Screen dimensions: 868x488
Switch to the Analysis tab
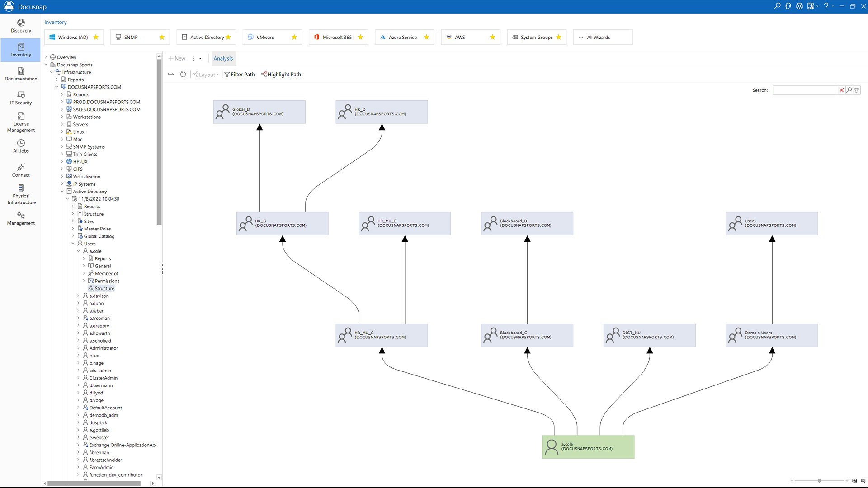pos(223,58)
